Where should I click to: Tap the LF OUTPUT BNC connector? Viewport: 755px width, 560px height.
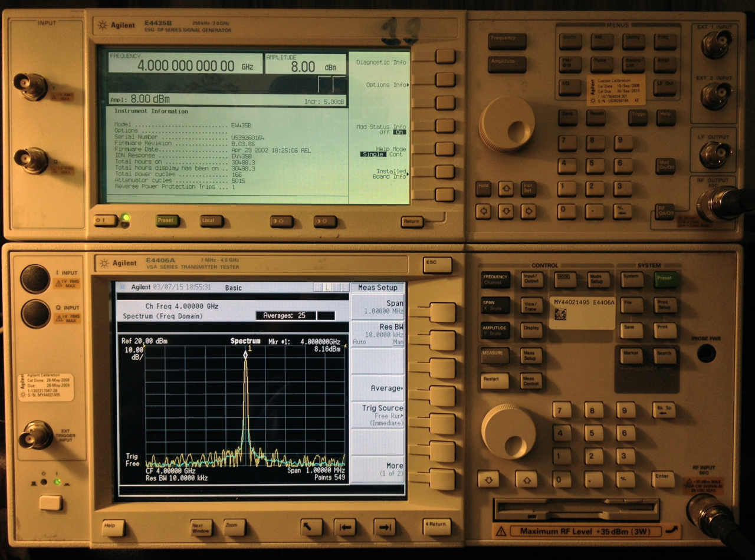(715, 154)
